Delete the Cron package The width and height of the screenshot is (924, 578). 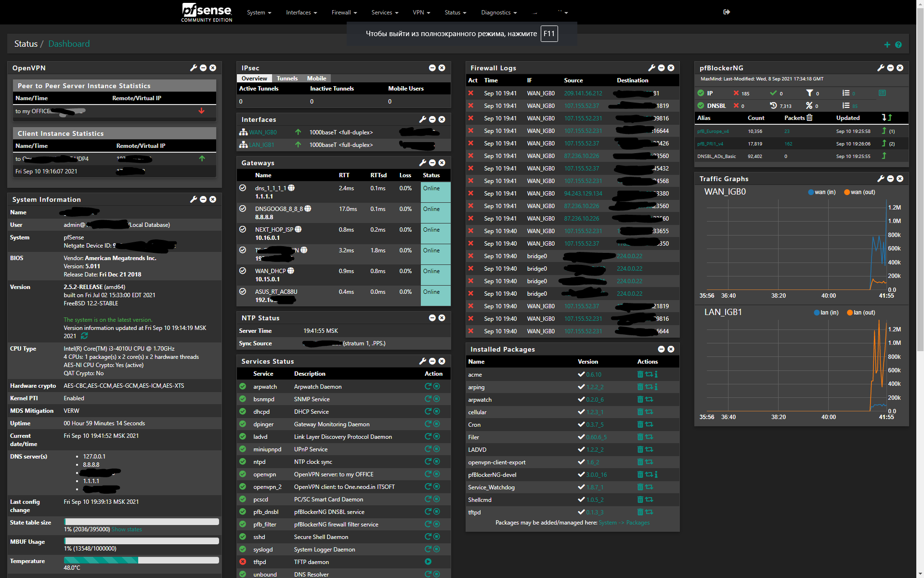[x=640, y=424]
